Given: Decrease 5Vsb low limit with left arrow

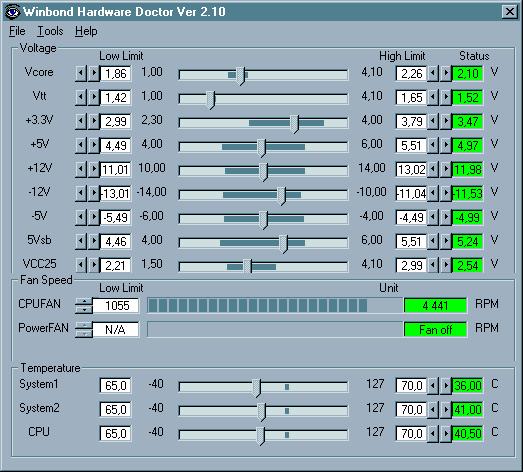Looking at the screenshot, I should (81, 242).
